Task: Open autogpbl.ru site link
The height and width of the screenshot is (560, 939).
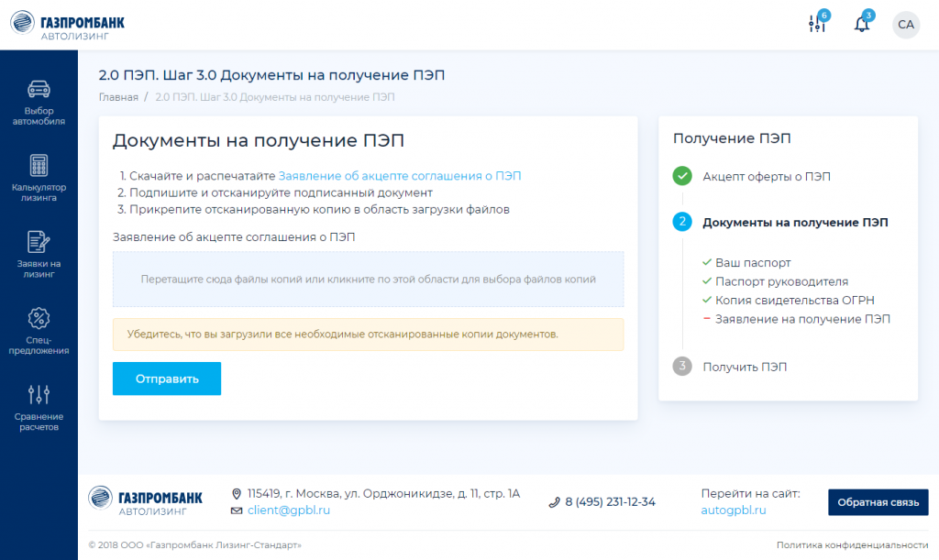Action: pos(734,511)
